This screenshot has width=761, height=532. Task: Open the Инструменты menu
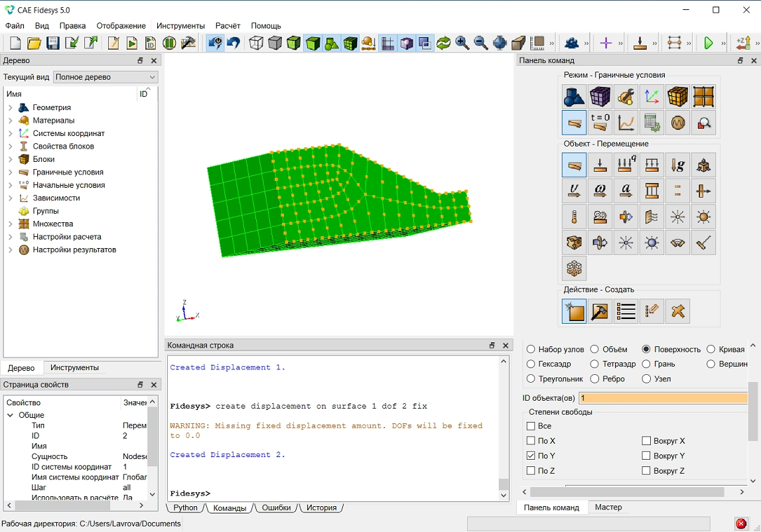180,26
